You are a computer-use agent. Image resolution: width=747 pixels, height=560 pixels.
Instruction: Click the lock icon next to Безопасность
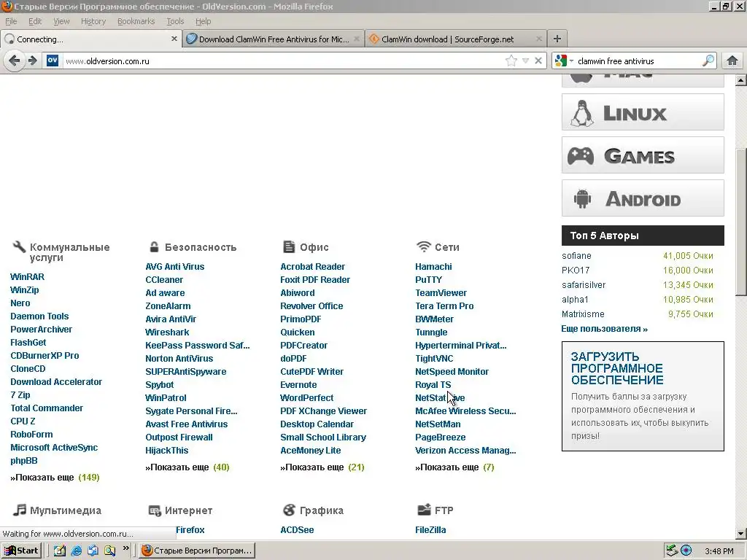154,246
